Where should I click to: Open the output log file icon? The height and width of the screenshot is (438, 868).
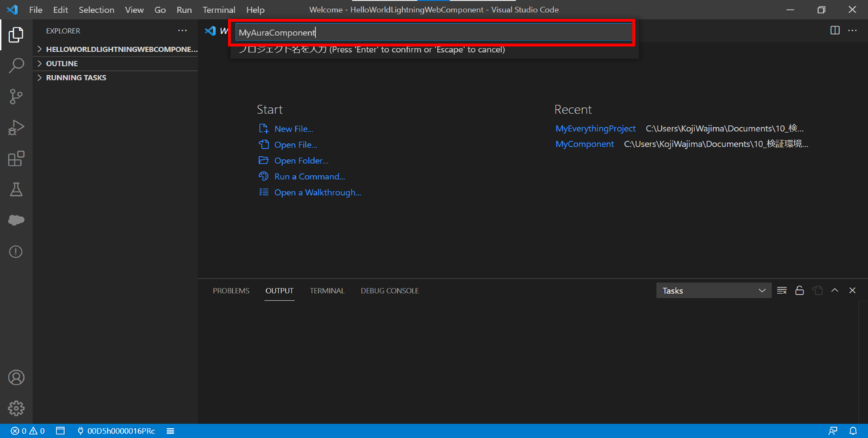click(817, 291)
